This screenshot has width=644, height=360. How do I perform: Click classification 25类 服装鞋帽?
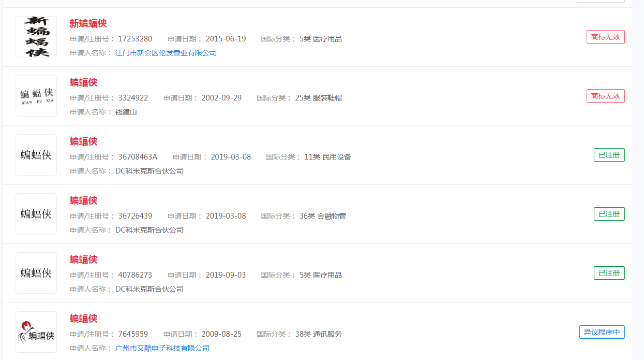coord(319,98)
